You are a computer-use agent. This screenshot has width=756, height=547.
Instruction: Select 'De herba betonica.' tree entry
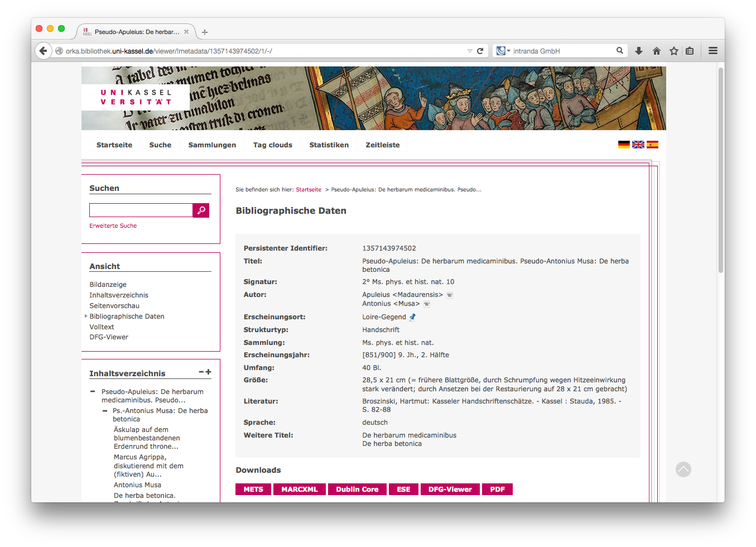pyautogui.click(x=145, y=496)
